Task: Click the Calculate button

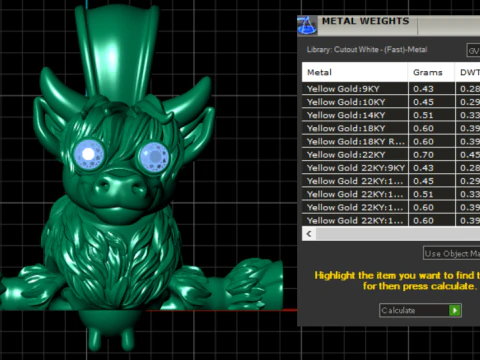Action: [x=420, y=311]
